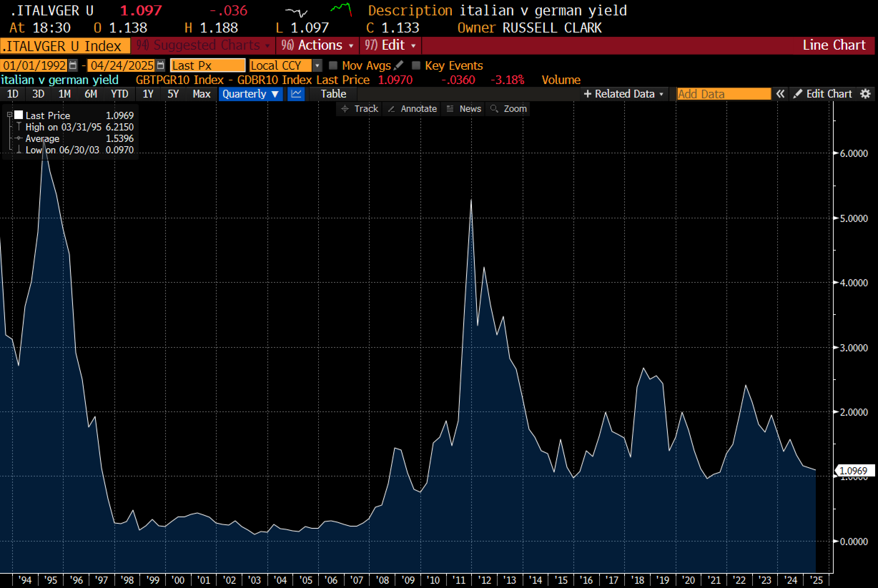The image size is (878, 588).
Task: Click the start date 01/01/1992 field
Action: pos(34,66)
